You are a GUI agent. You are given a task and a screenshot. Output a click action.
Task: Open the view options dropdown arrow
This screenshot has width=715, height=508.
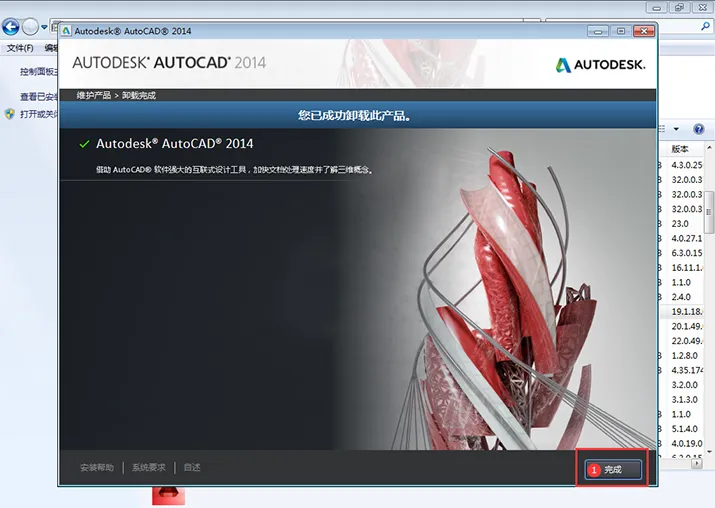[x=676, y=129]
